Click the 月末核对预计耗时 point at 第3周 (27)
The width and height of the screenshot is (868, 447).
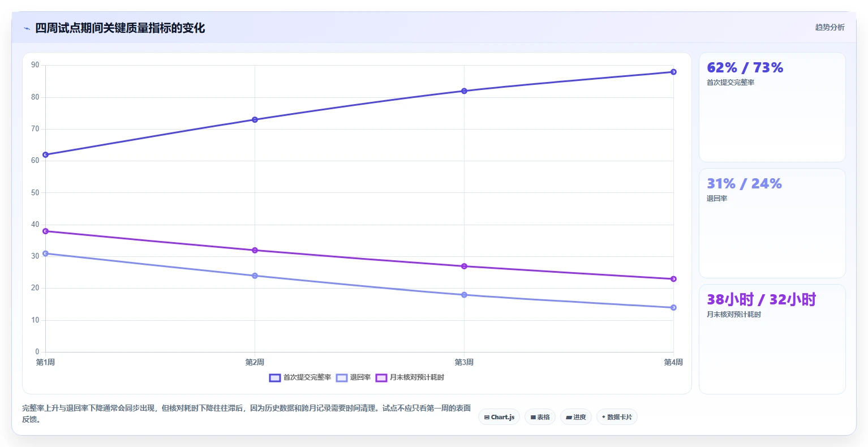pyautogui.click(x=464, y=266)
